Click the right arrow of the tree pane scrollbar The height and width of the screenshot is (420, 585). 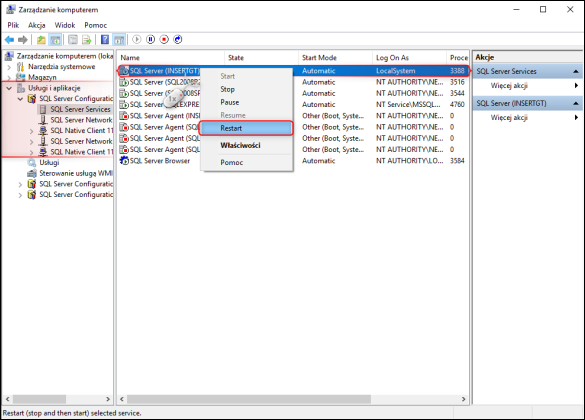pyautogui.click(x=108, y=399)
